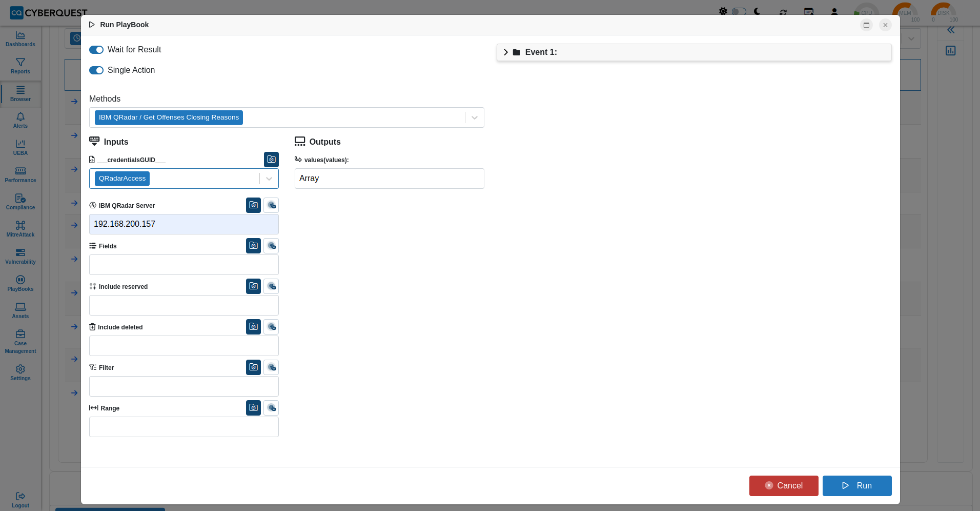Click the dark camera icon for Fields
The image size is (980, 511).
[253, 246]
